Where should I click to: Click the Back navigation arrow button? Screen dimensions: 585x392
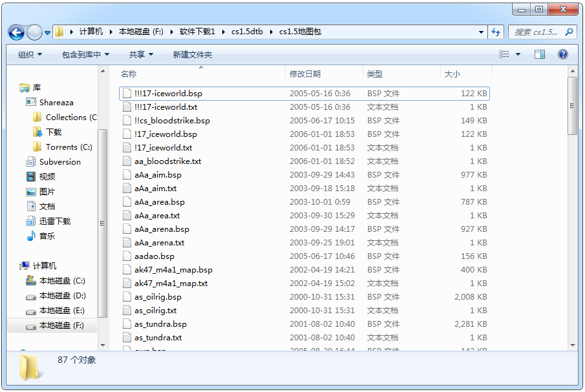(17, 32)
